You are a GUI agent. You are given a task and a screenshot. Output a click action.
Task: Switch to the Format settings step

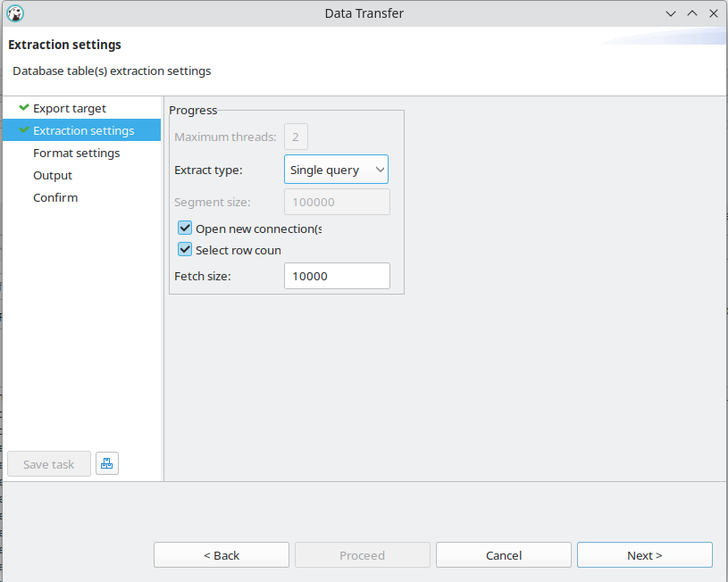(x=76, y=153)
